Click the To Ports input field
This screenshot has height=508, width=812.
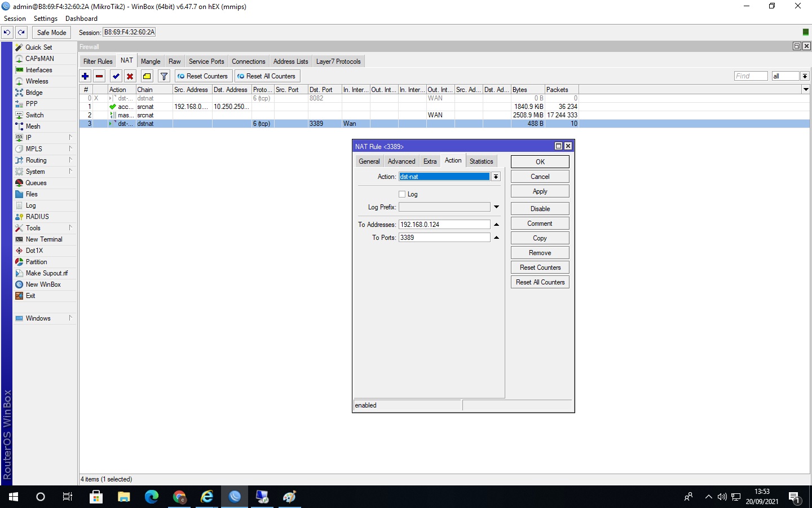pos(444,238)
